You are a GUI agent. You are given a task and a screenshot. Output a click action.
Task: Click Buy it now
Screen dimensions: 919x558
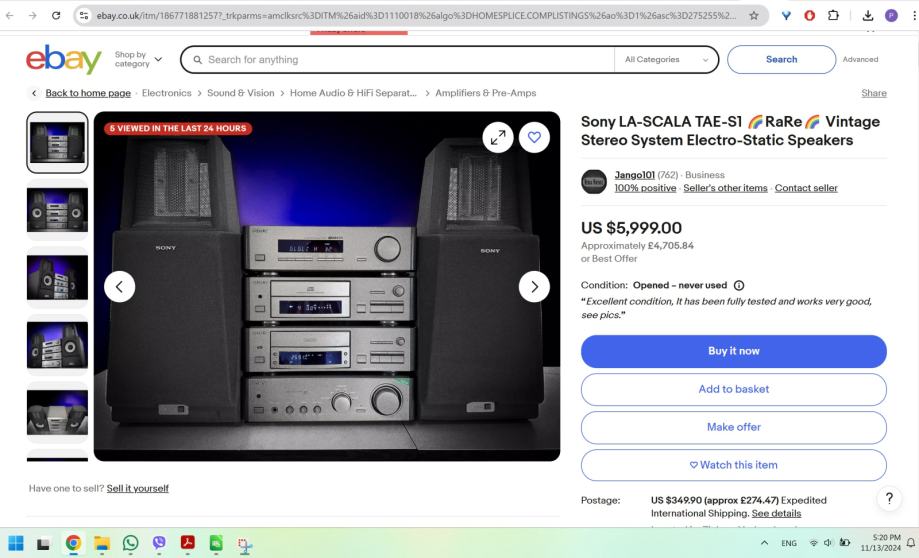[734, 351]
